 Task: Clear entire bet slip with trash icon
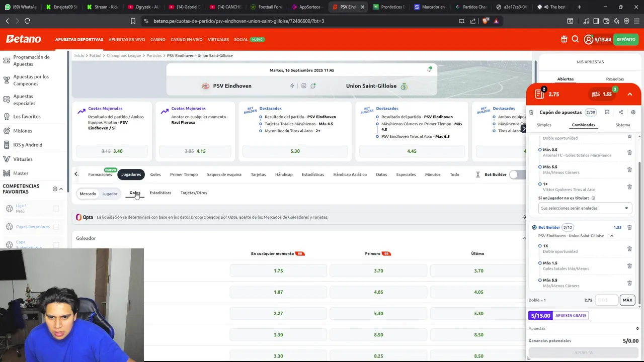pyautogui.click(x=531, y=112)
